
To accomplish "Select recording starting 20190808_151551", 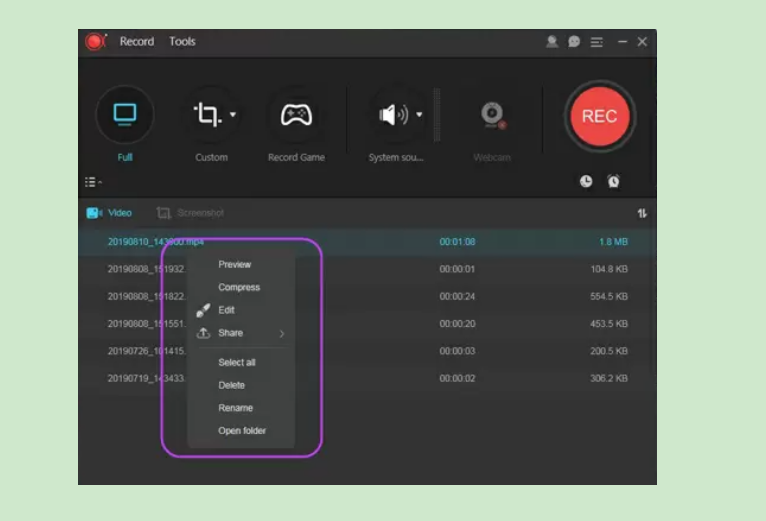I will click(x=146, y=324).
